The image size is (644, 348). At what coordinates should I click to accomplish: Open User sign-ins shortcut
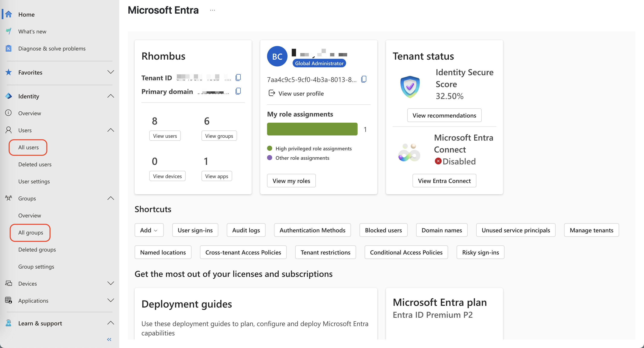point(195,230)
